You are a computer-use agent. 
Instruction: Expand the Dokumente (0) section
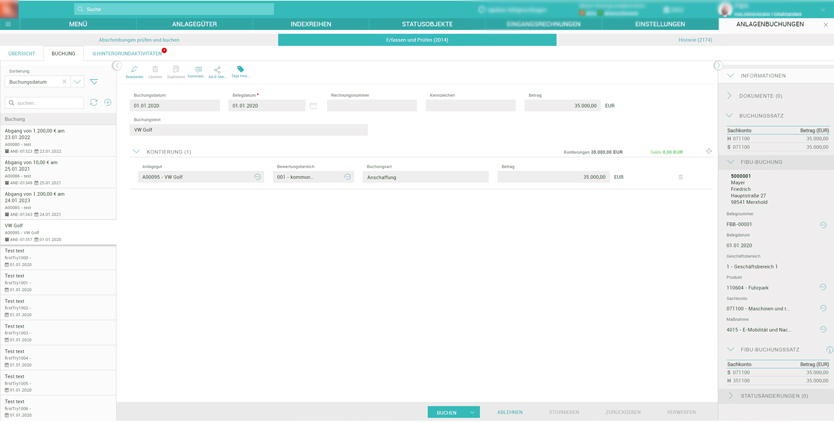[730, 96]
